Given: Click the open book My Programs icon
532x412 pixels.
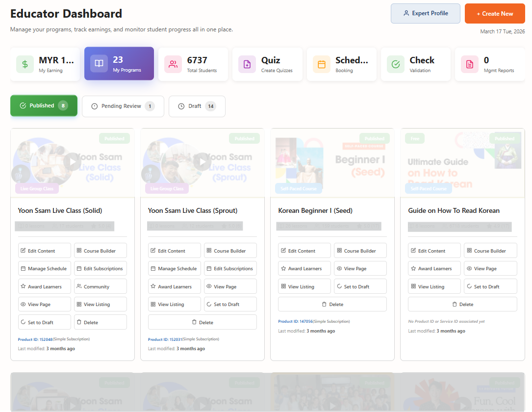Looking at the screenshot, I should [99, 64].
